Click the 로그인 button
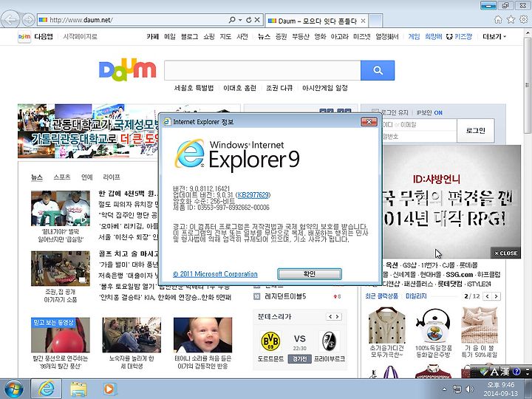Screen dimensions: 532x399 tap(475, 131)
